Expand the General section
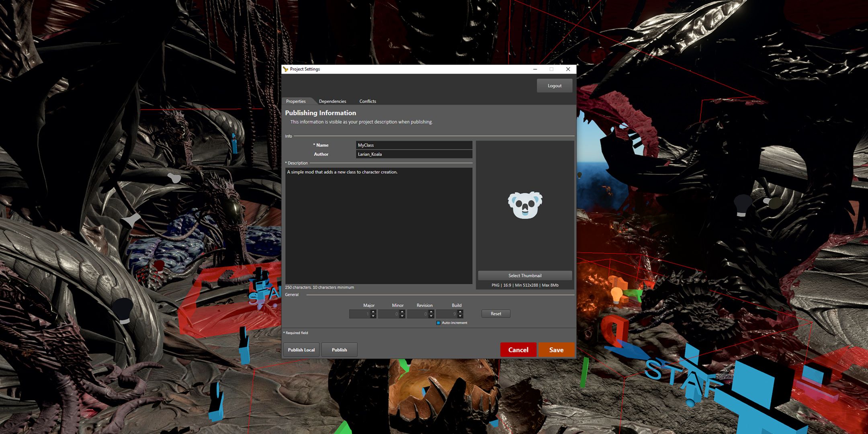 [292, 295]
